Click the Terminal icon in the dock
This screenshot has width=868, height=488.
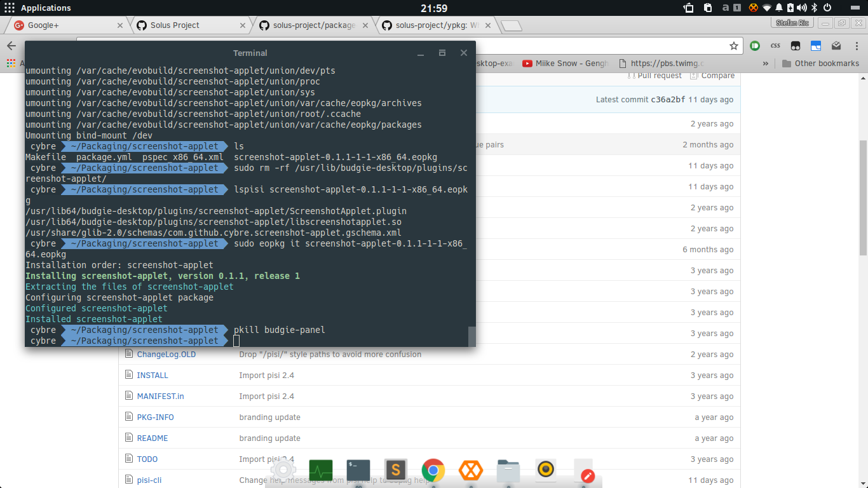tap(358, 471)
